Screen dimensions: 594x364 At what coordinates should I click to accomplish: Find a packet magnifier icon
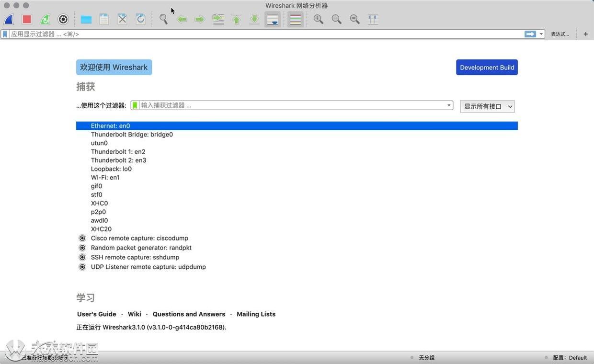click(x=164, y=20)
